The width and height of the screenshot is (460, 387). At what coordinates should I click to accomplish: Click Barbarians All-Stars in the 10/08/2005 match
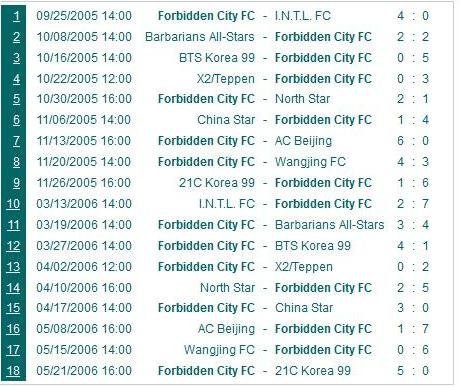click(200, 37)
